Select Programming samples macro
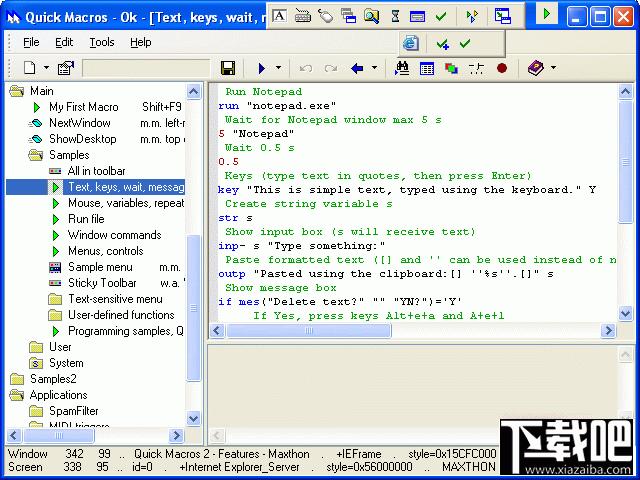 [126, 331]
